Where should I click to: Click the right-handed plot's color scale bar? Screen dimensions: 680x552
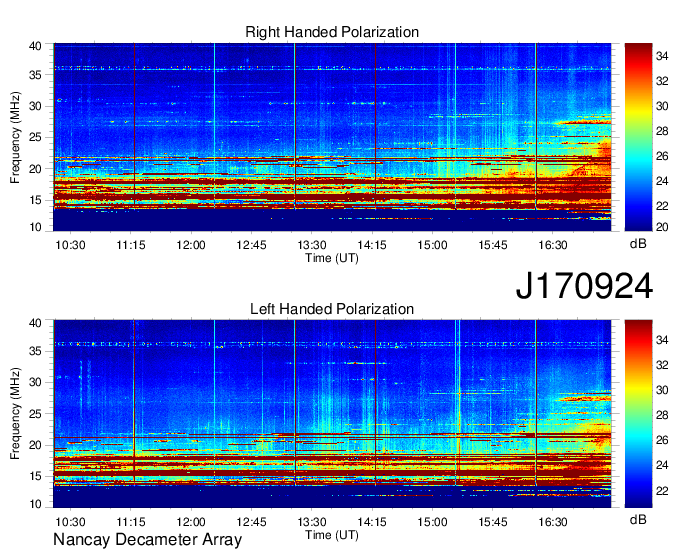[x=638, y=137]
